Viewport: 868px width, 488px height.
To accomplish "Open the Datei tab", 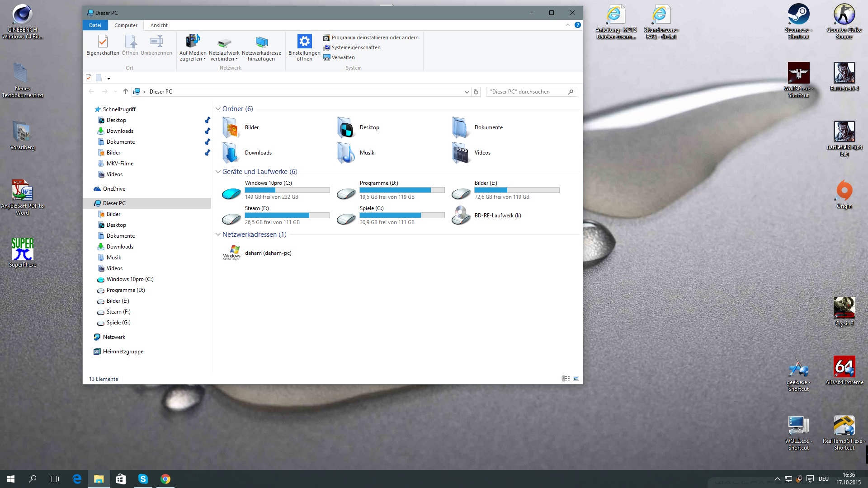I will [x=95, y=25].
